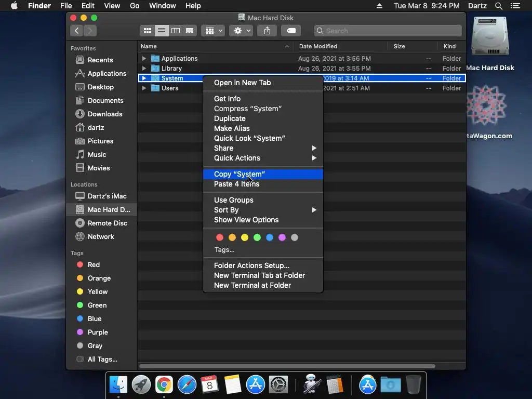
Task: Expand the Users folder disclosure triangle
Action: (x=144, y=88)
